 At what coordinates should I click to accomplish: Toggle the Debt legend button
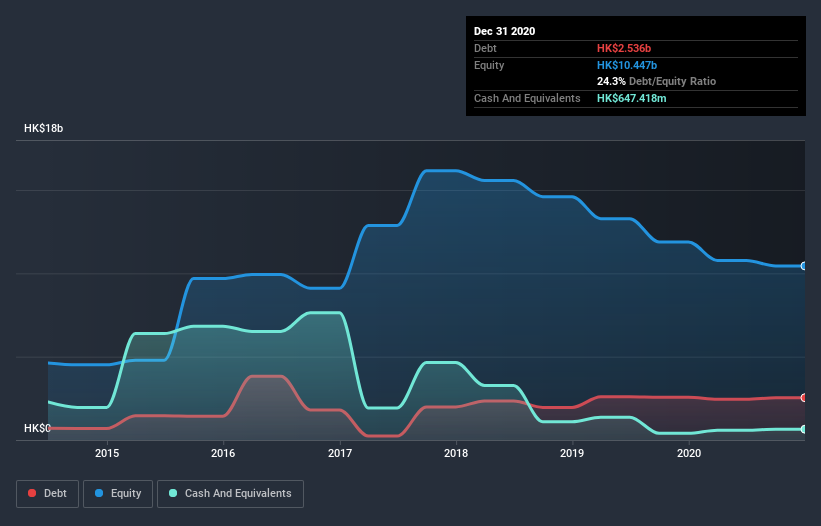point(48,494)
